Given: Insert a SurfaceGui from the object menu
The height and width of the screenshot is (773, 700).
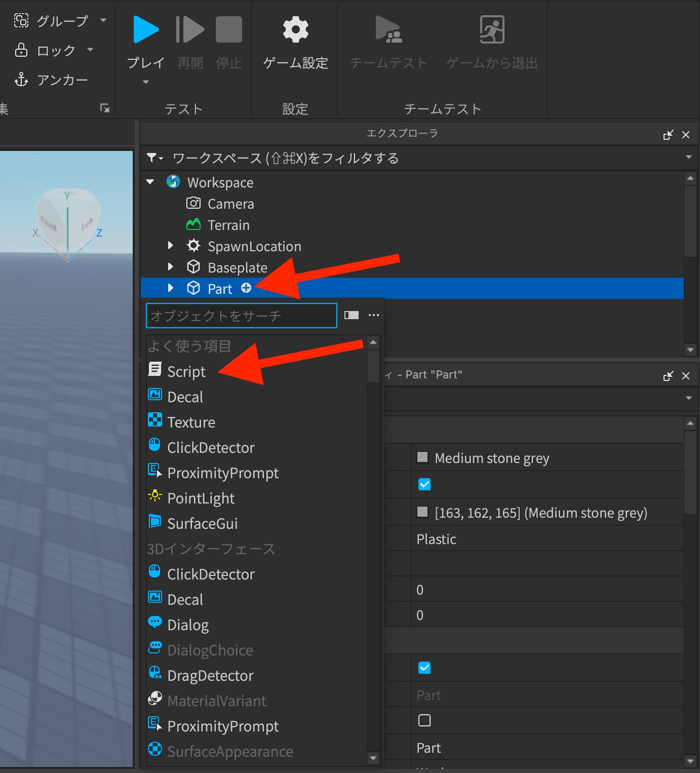Looking at the screenshot, I should pos(202,523).
